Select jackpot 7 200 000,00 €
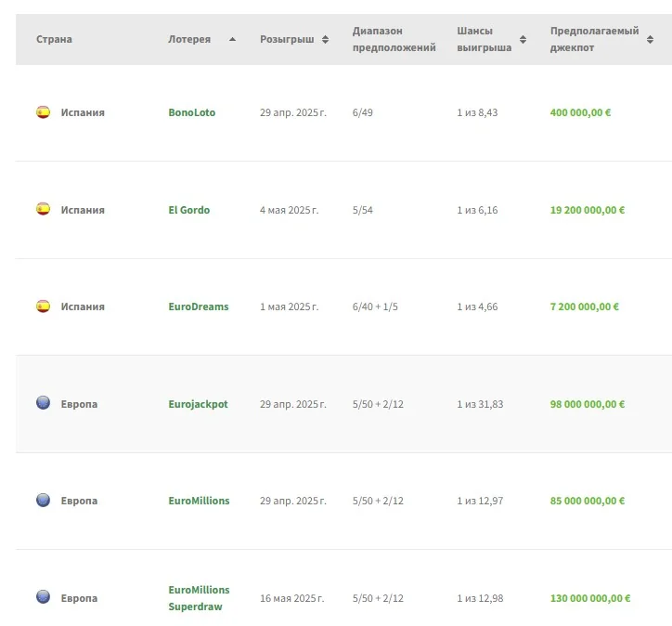 [x=585, y=307]
